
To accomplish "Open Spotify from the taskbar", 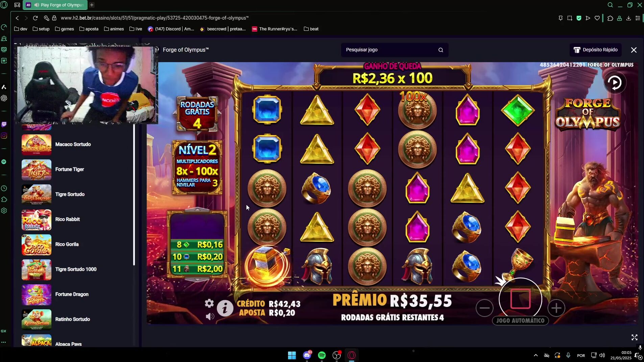I will 322,355.
